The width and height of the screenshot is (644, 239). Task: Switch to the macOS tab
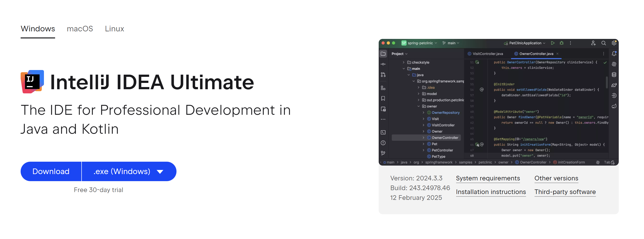click(x=80, y=29)
